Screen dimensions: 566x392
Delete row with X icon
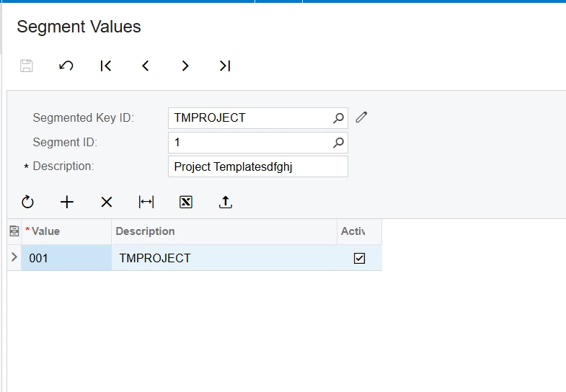tap(107, 202)
